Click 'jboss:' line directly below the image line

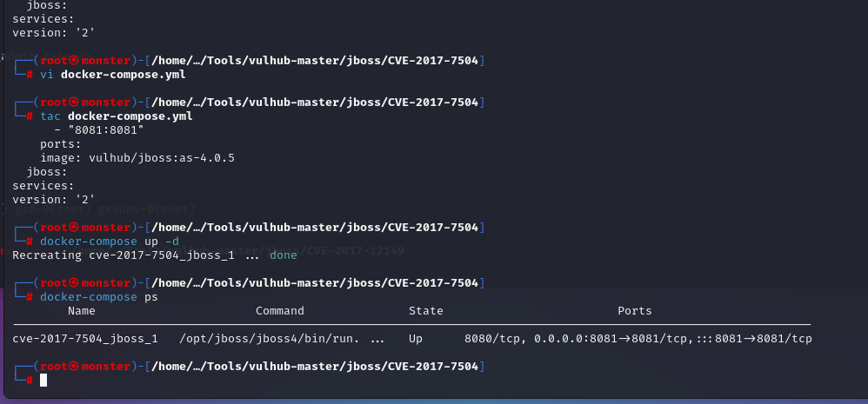click(46, 172)
